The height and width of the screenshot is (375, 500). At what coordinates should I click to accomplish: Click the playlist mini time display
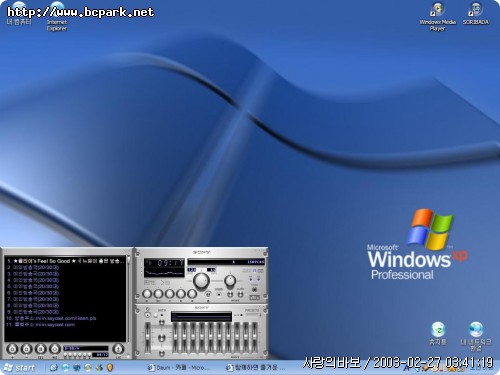tap(100, 355)
